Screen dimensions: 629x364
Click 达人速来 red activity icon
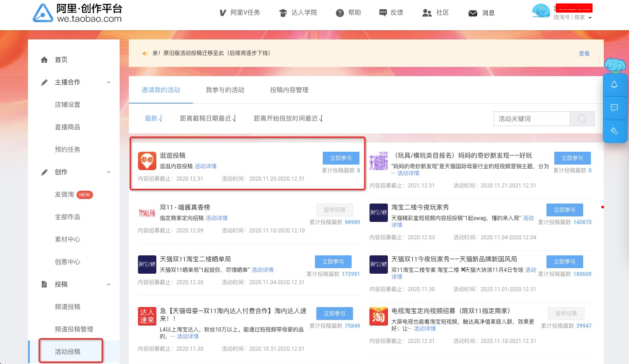coord(147,316)
